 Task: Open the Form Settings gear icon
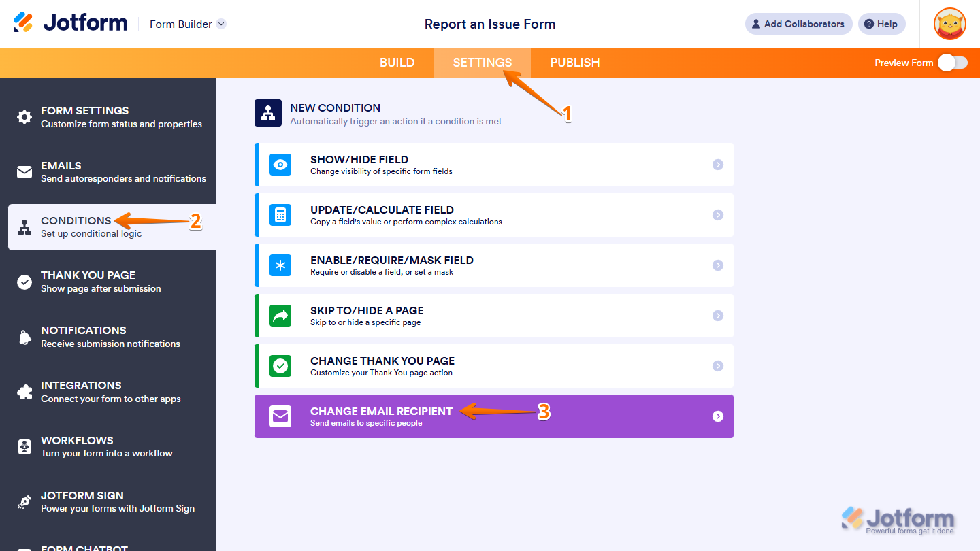click(24, 117)
